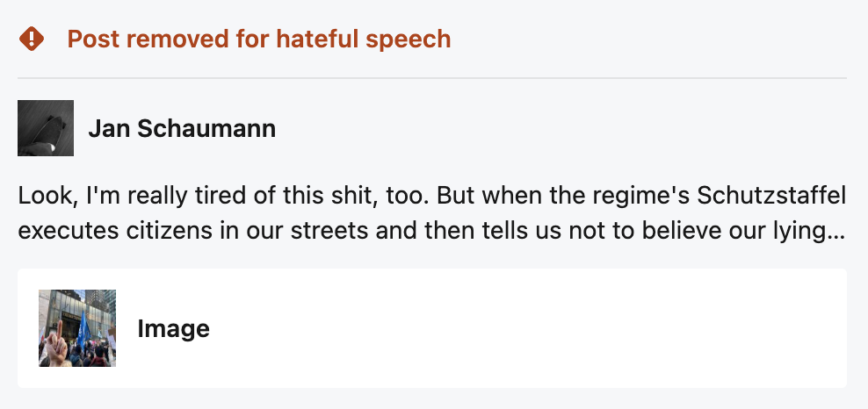Click the first name "Jan"

105,129
